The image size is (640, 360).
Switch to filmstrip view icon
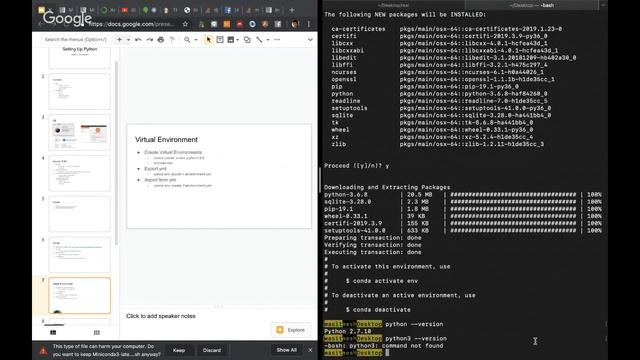tap(53, 333)
